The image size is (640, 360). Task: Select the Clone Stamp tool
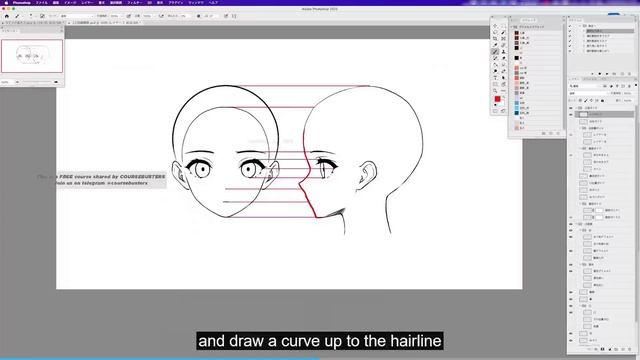click(503, 51)
